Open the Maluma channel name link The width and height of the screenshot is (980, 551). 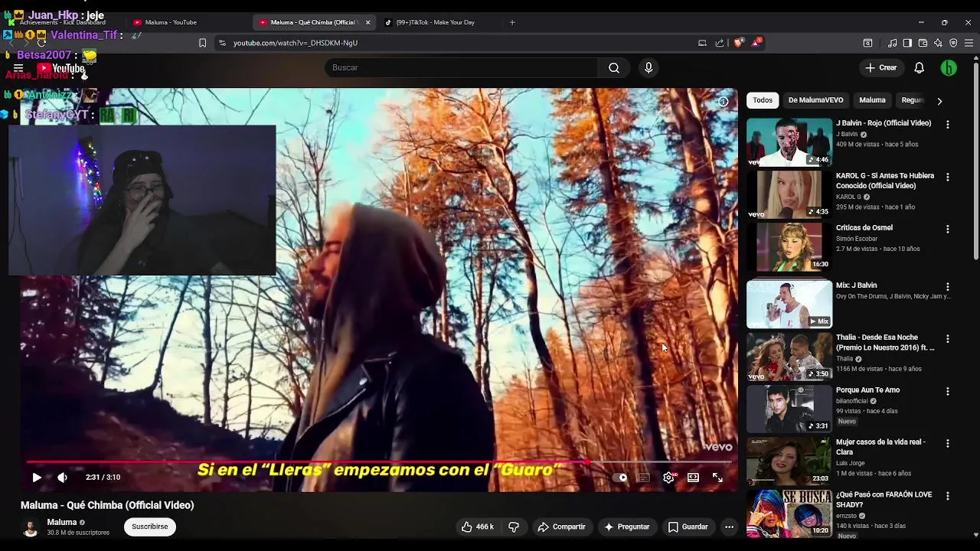point(62,522)
